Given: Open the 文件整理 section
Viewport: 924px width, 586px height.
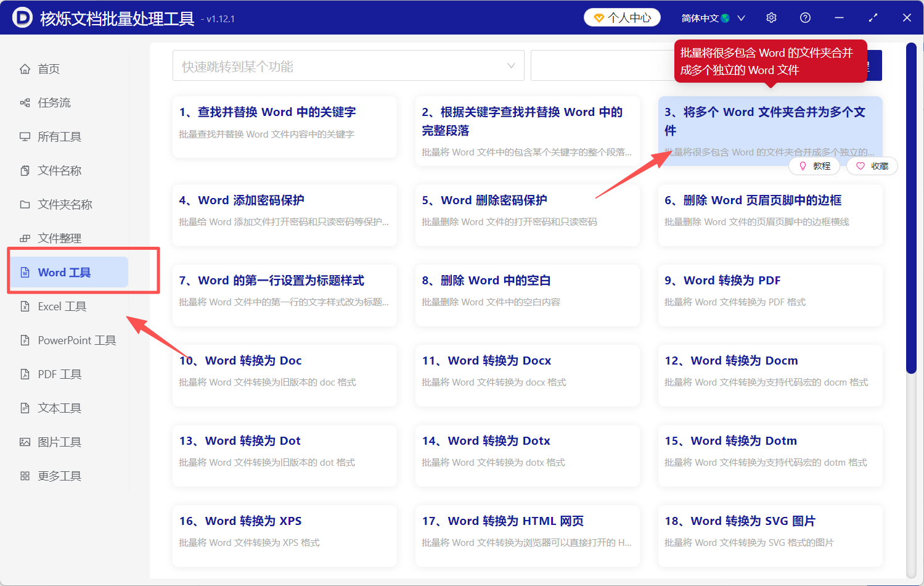Looking at the screenshot, I should tap(59, 238).
